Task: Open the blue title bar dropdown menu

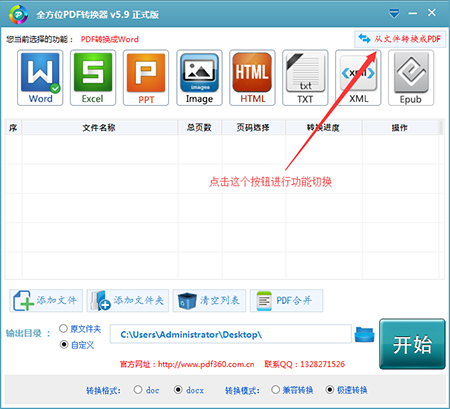Action: (394, 14)
